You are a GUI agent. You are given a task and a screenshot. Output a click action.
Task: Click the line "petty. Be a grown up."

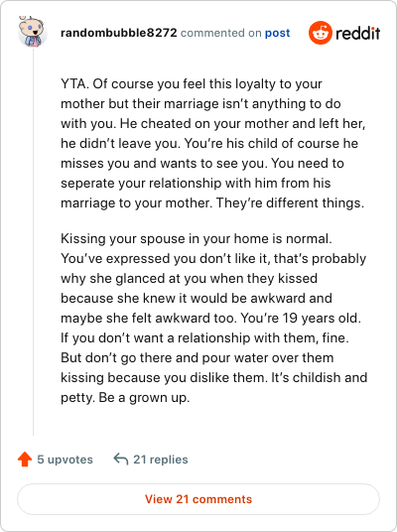point(125,397)
